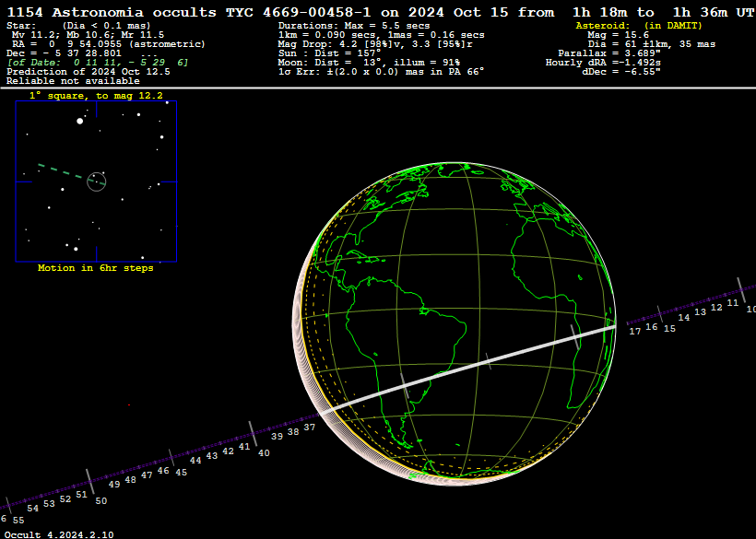Click the title line '1154 Astronomia occults TYC 4669-00458-1'
The height and width of the screenshot is (539, 756).
(189, 13)
